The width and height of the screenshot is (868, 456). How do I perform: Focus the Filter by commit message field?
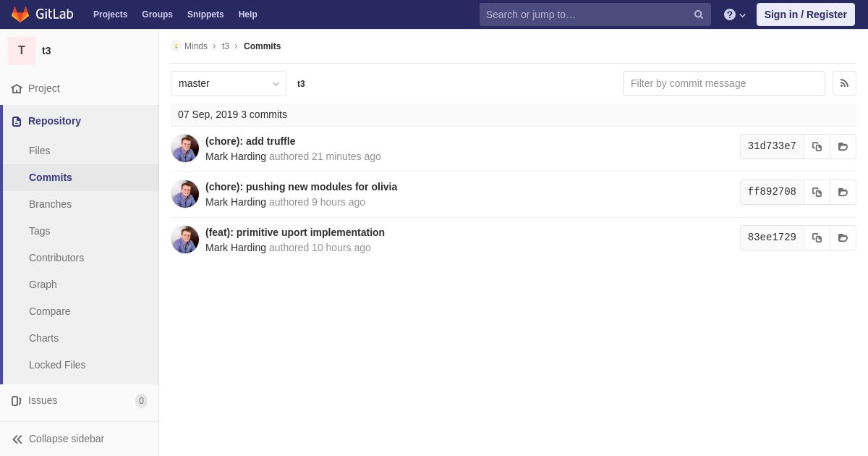(724, 83)
